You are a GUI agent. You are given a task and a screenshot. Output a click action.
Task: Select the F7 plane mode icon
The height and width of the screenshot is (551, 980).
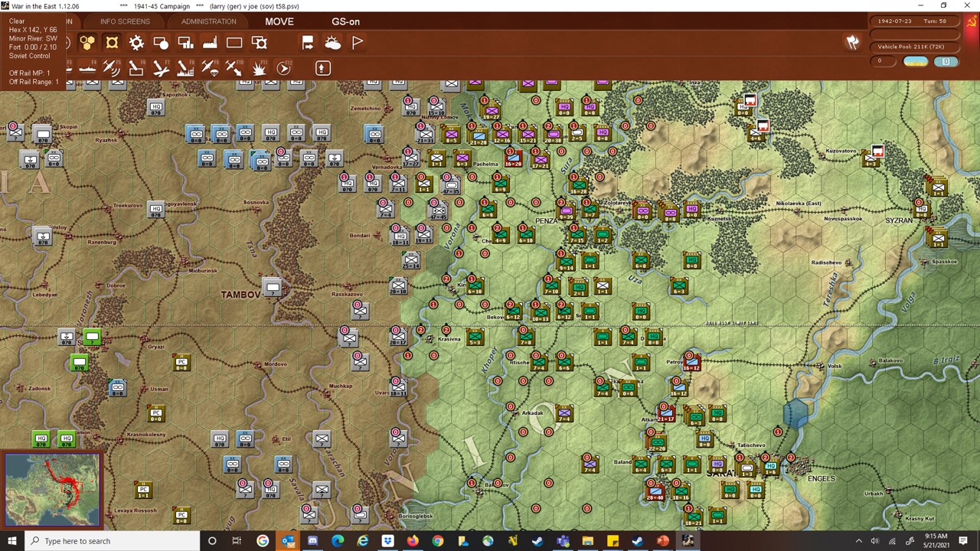click(161, 69)
